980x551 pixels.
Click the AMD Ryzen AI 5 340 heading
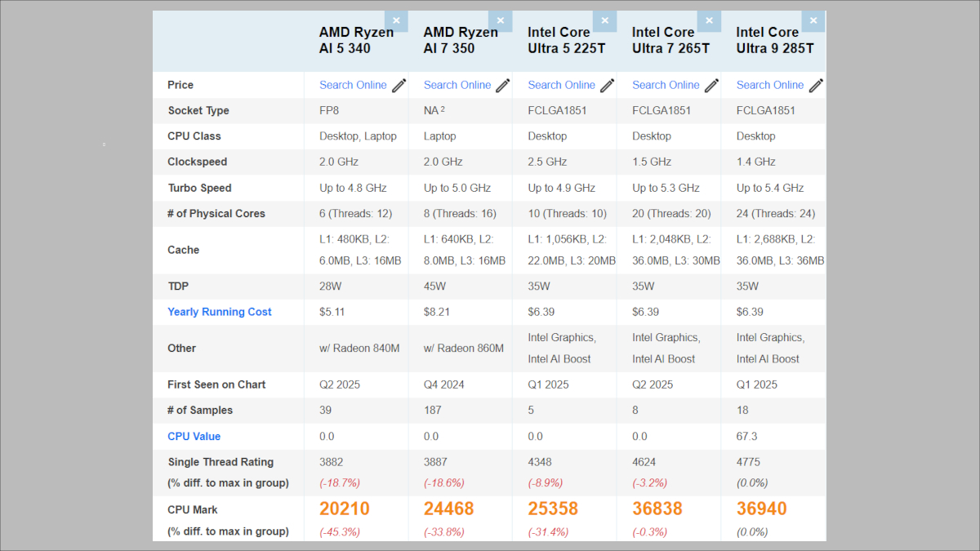356,40
